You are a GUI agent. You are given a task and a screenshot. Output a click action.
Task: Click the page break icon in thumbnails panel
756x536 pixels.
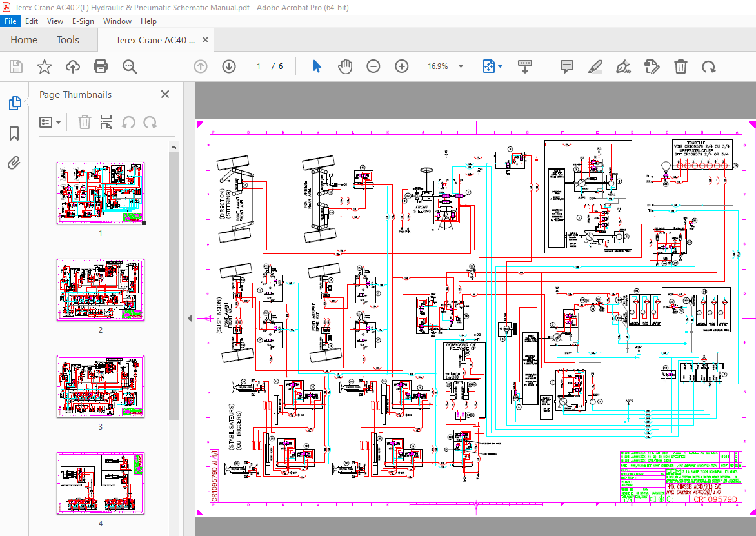click(x=106, y=122)
